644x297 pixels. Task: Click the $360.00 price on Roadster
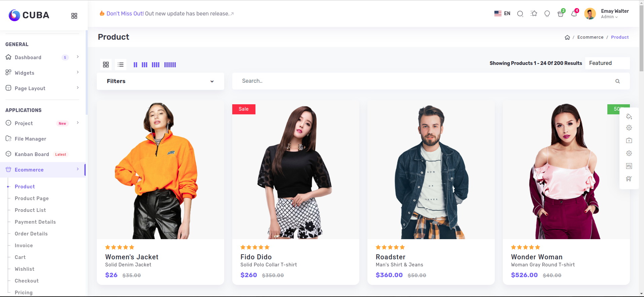point(389,275)
